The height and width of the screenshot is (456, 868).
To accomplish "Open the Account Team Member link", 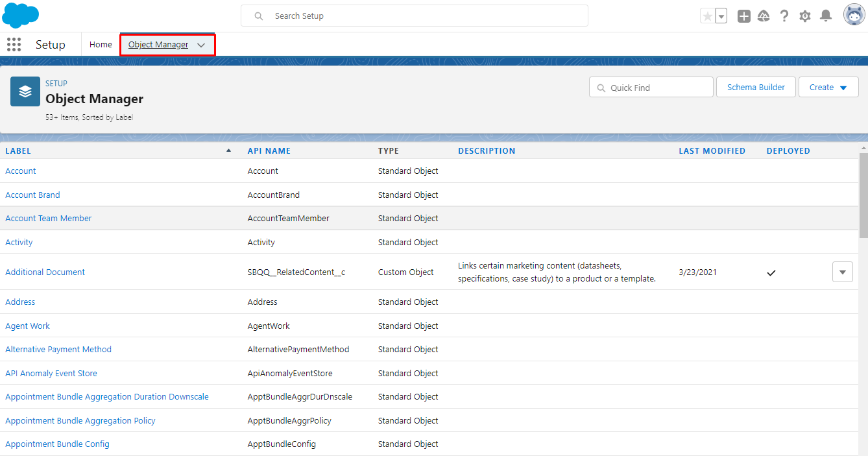I will coord(49,219).
